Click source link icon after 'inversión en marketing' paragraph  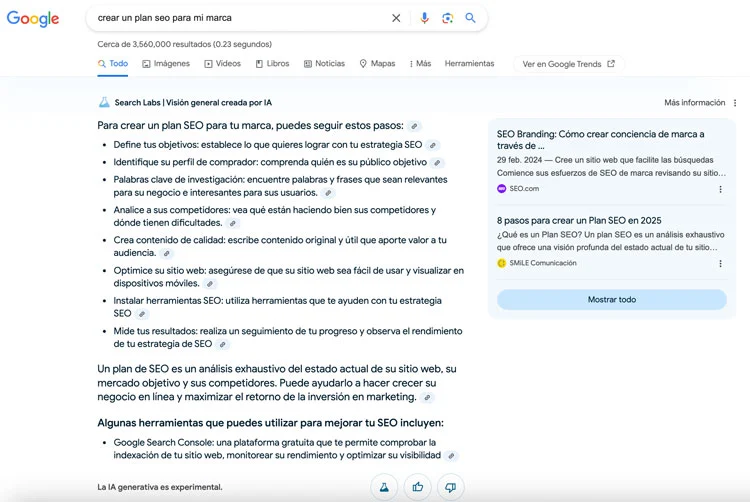click(427, 397)
